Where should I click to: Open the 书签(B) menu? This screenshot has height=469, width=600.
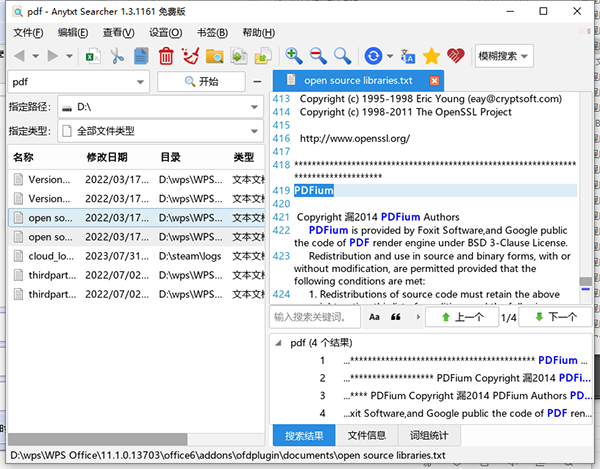tap(212, 33)
